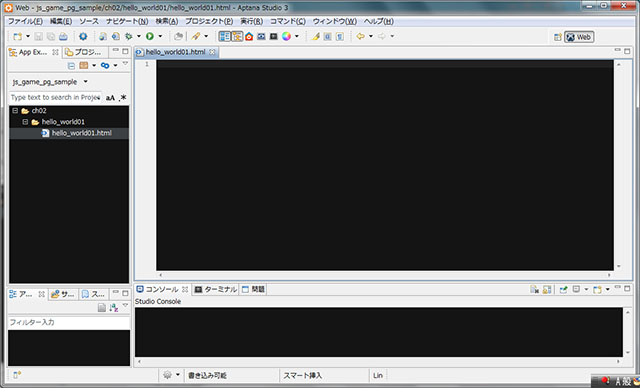Click the black terminal icon in toolbar
This screenshot has height=388, width=640.
tap(274, 36)
